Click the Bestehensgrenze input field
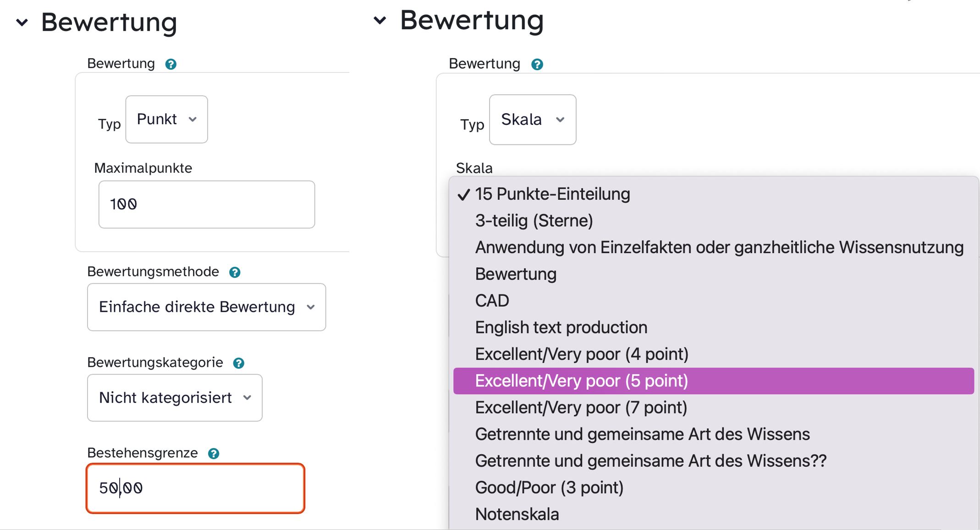Image resolution: width=980 pixels, height=530 pixels. 195,488
